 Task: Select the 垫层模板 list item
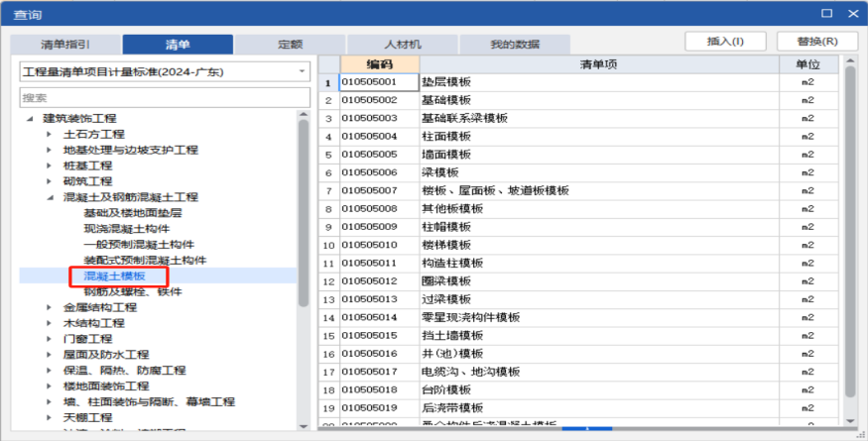446,82
